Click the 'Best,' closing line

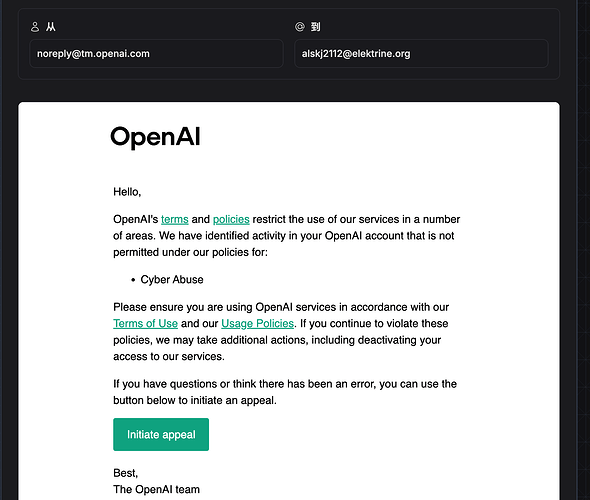tap(126, 473)
